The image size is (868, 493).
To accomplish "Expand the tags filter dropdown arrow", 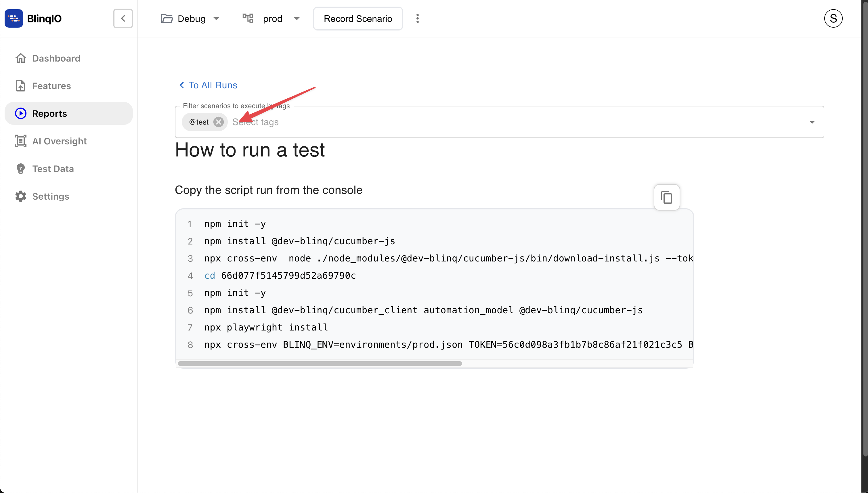I will pos(812,122).
